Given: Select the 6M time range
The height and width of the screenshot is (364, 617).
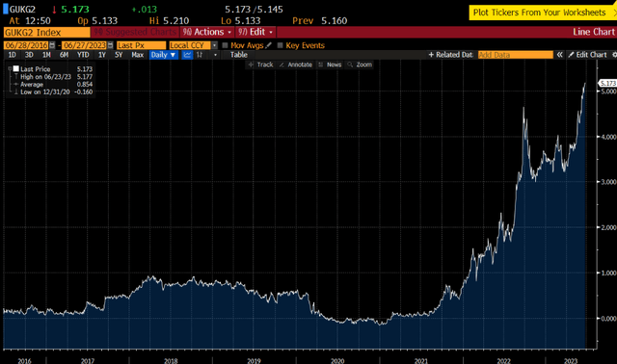Looking at the screenshot, I should [x=64, y=55].
